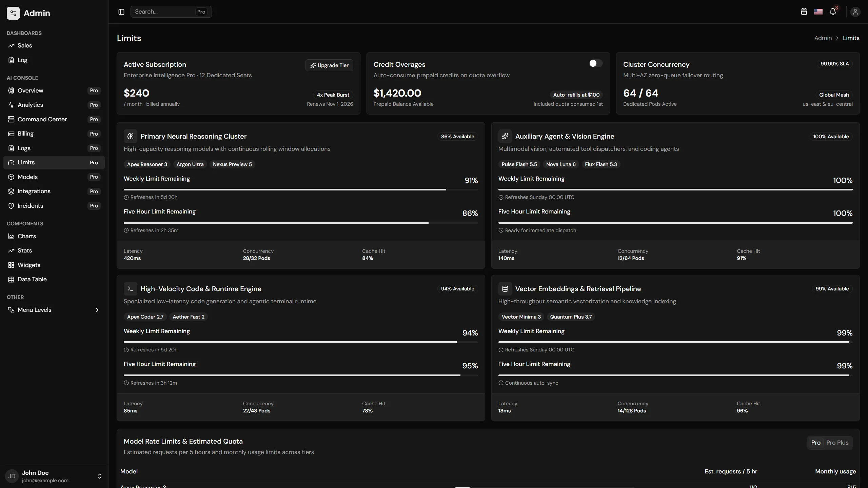This screenshot has width=868, height=488.
Task: Click the Primary Neural Reasoning Cluster icon
Action: click(x=131, y=136)
